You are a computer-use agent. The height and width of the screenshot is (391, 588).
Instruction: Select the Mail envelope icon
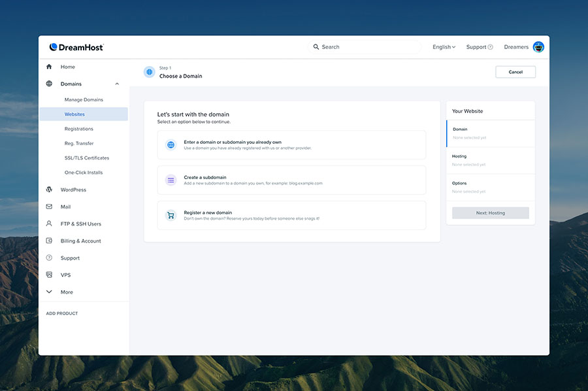tap(49, 207)
